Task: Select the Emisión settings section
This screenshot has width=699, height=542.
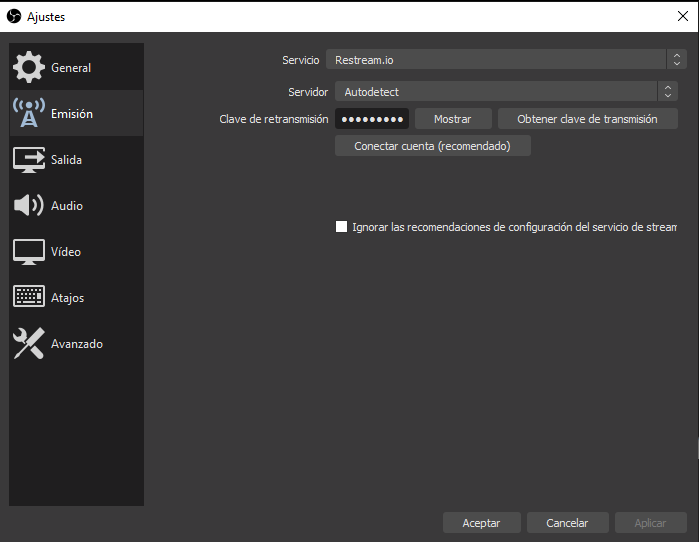Action: tap(76, 113)
